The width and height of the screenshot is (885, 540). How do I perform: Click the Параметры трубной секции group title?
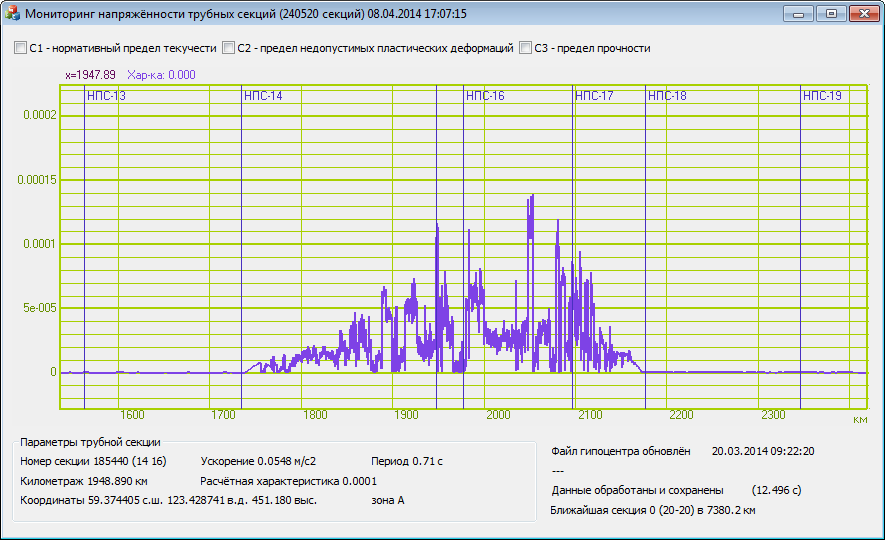[90, 442]
